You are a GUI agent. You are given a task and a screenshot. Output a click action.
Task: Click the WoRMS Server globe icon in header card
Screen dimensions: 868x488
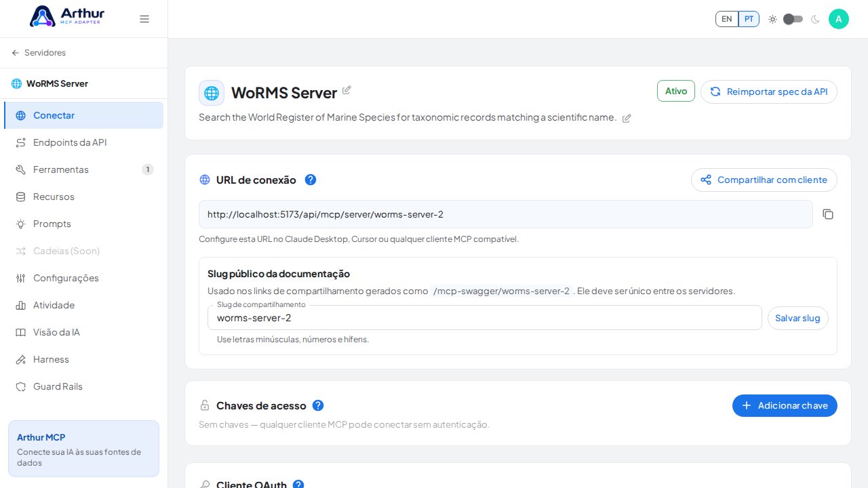[x=212, y=93]
